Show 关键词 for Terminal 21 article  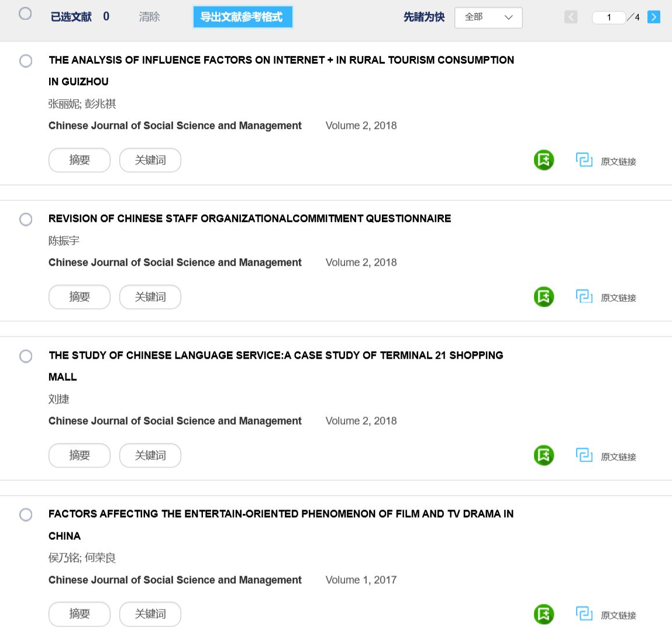click(150, 456)
